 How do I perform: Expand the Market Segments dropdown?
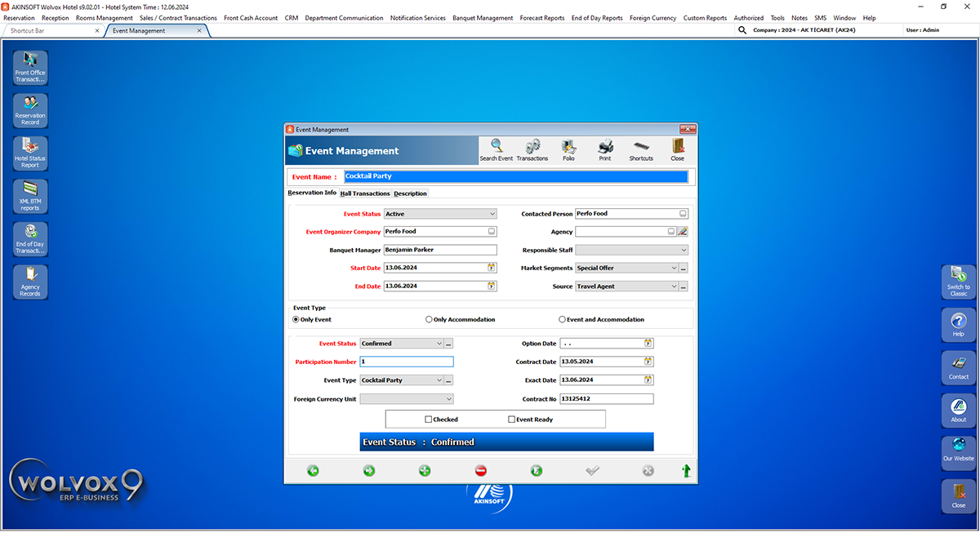coord(674,268)
